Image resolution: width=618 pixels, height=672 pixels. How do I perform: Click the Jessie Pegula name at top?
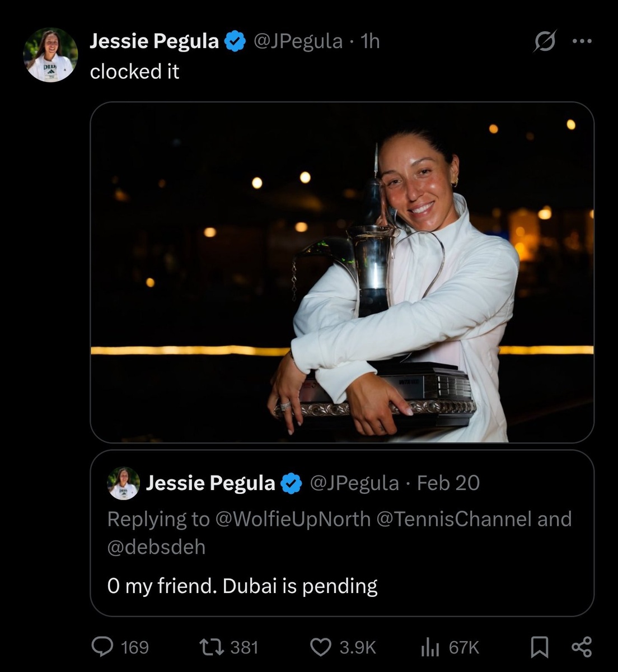tap(154, 41)
